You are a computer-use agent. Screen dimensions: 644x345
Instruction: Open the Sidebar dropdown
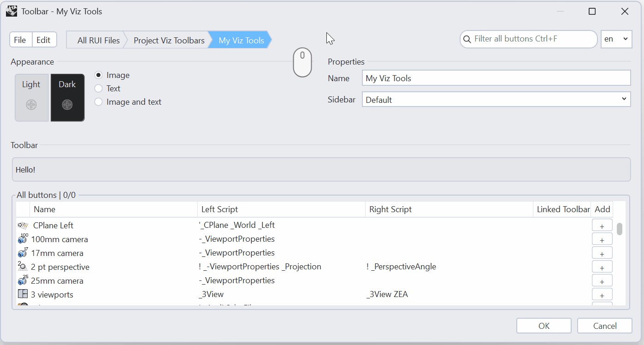496,100
